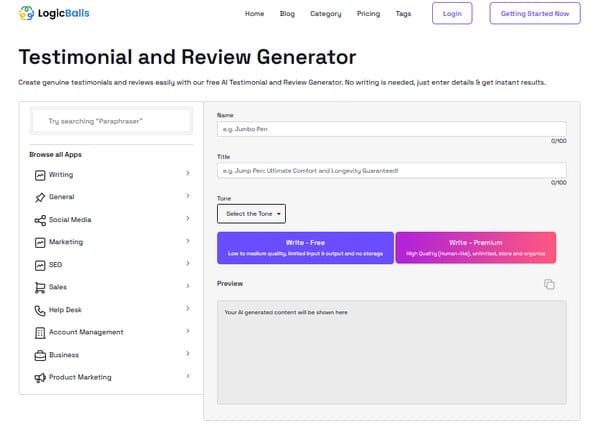Select the Sales label in sidebar
Screen dimensions: 600x428
58,287
